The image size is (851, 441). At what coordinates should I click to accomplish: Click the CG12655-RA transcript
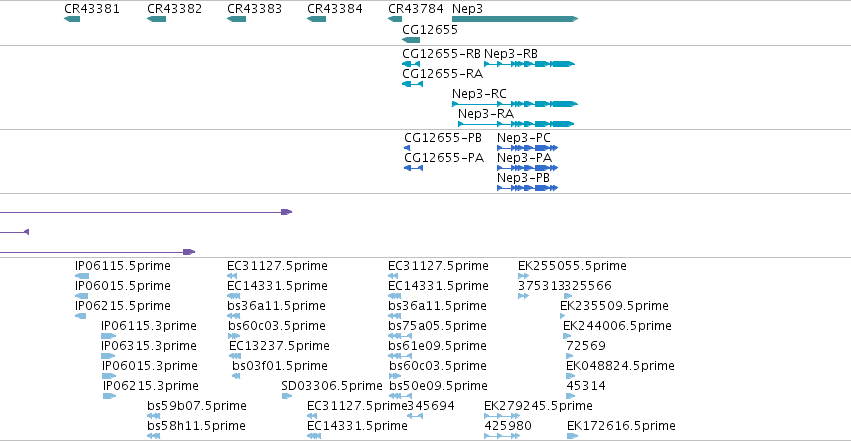(412, 84)
